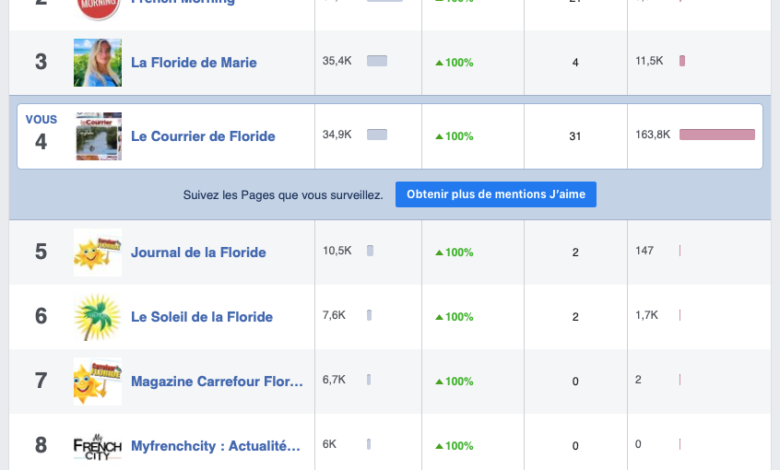
Task: Open La Floride de Marie profile picture
Action: point(98,62)
